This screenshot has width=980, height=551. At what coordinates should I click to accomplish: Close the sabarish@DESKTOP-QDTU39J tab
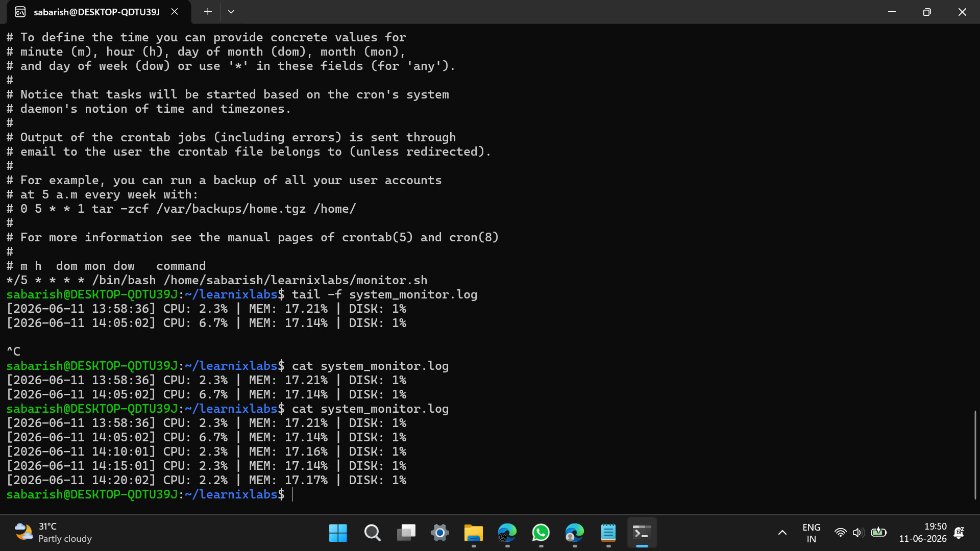click(175, 12)
